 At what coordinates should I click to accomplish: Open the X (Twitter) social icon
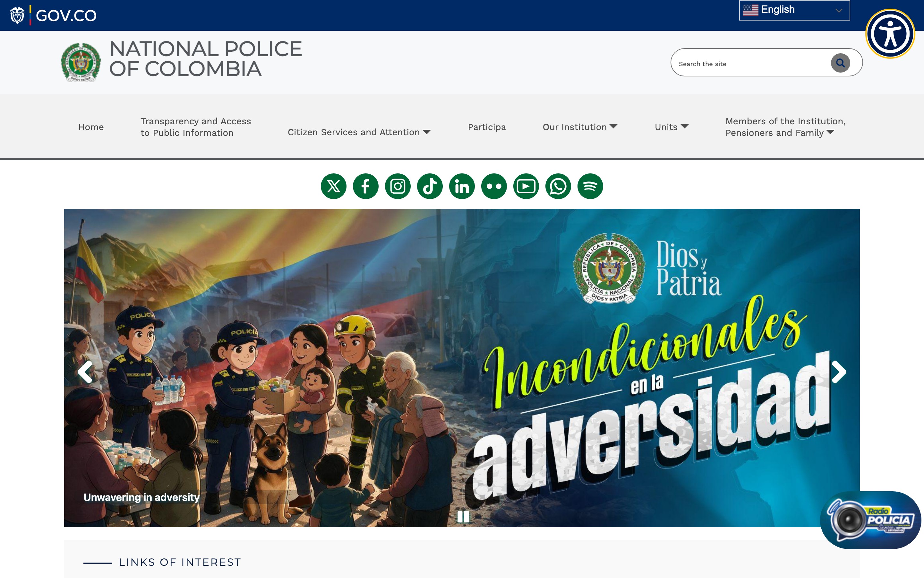(x=333, y=187)
